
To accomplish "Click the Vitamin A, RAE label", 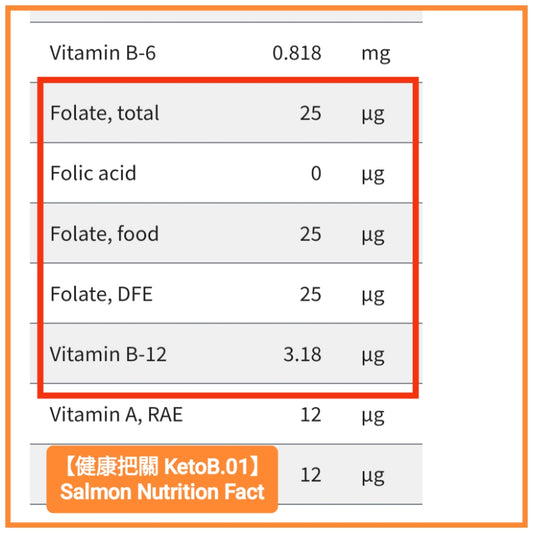I will pos(116,415).
